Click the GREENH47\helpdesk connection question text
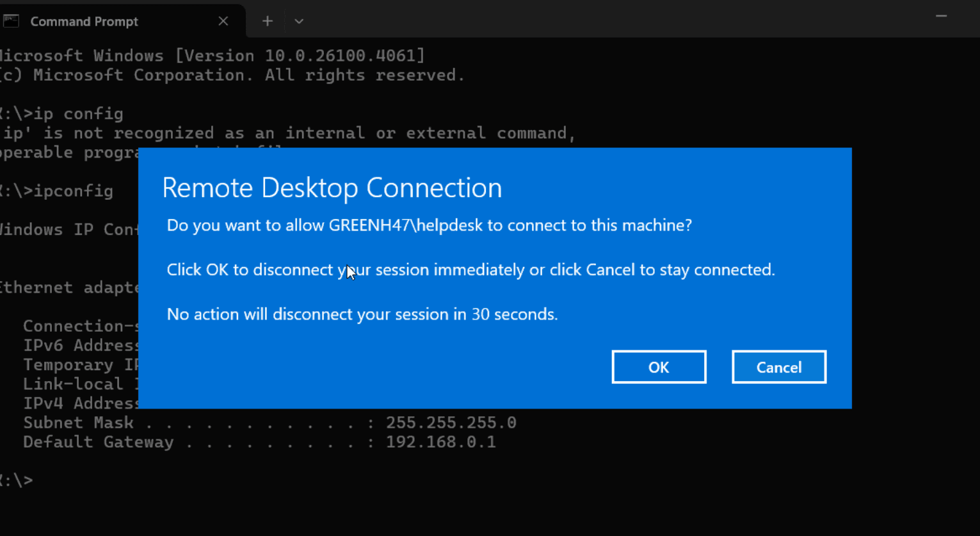Image resolution: width=980 pixels, height=536 pixels. (x=430, y=225)
